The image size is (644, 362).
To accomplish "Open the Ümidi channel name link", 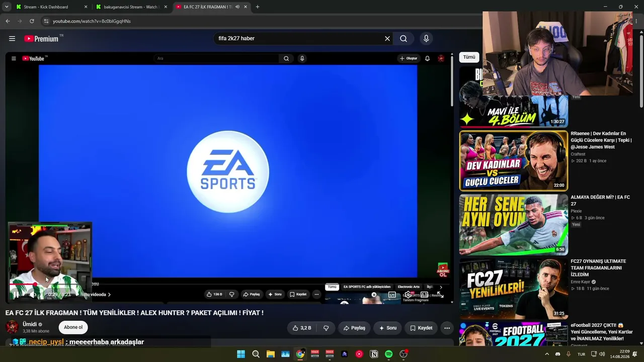I will coord(30,324).
